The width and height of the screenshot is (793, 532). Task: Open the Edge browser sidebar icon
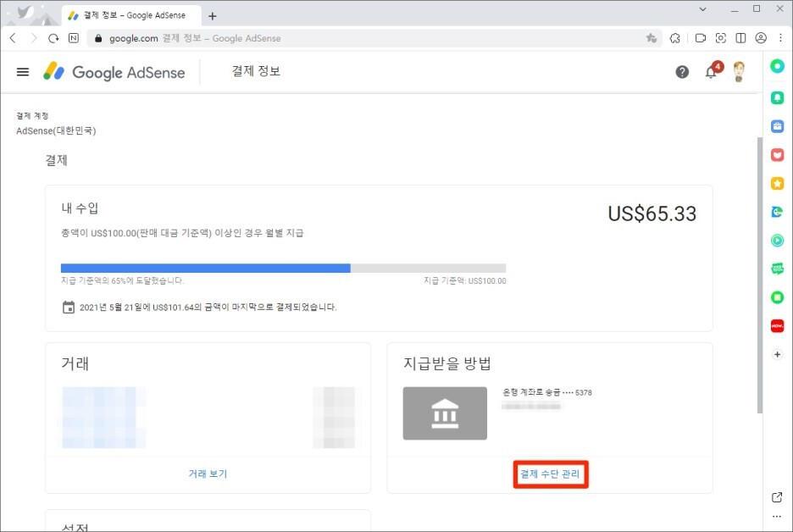pyautogui.click(x=777, y=212)
